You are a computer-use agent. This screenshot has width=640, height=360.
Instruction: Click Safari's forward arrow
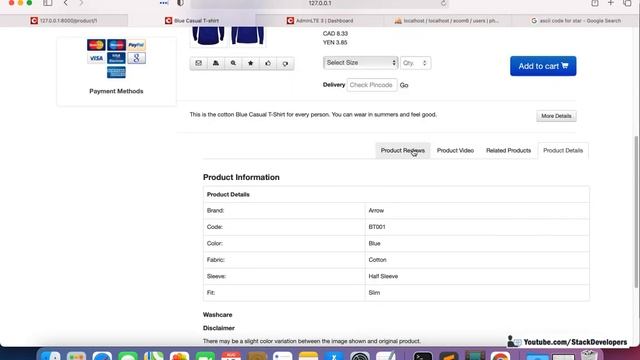(x=81, y=3)
